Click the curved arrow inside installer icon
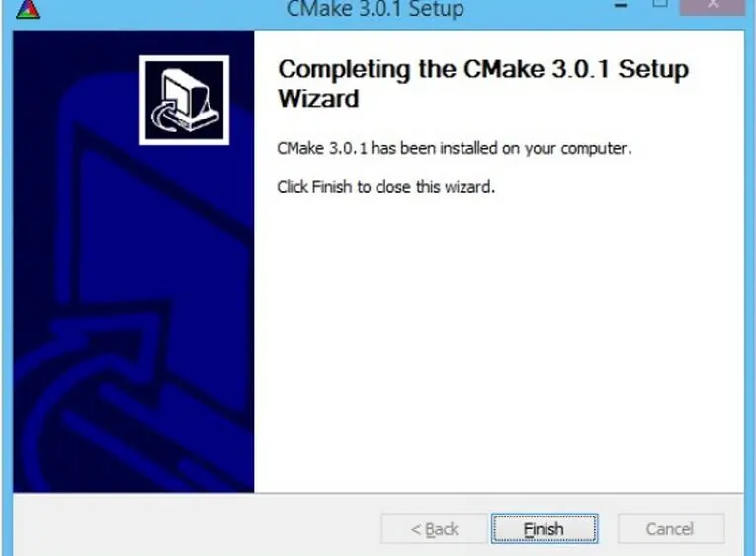756x556 pixels. tap(166, 118)
